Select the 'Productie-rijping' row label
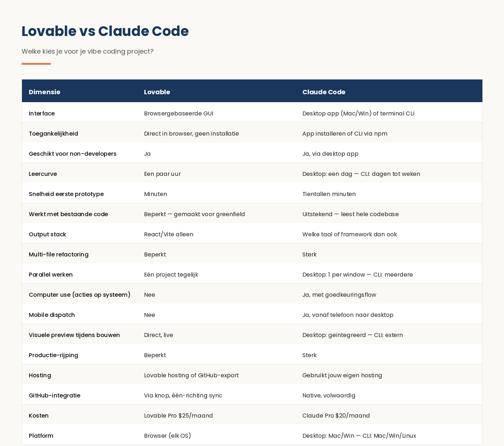 click(53, 355)
